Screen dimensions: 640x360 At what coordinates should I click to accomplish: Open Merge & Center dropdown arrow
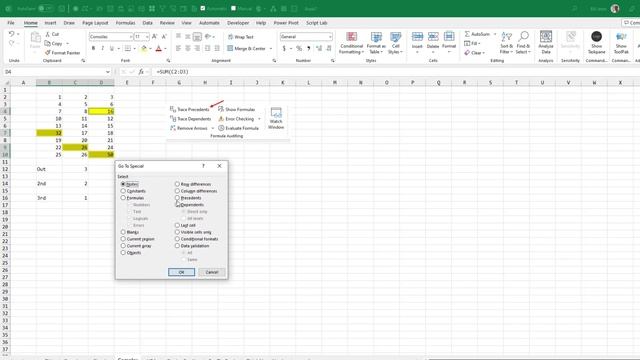point(271,49)
